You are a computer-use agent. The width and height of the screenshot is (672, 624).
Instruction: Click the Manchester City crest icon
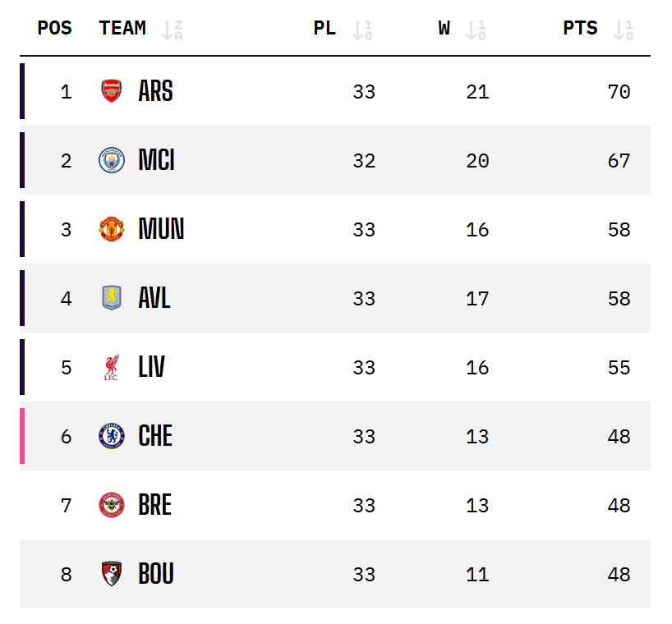click(112, 161)
